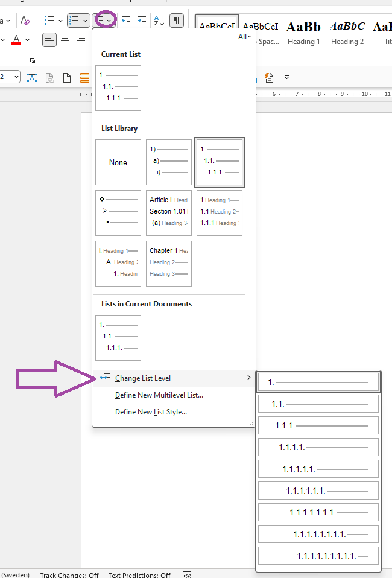Select the 1) a) i) list format
392x578 pixels.
[169, 162]
